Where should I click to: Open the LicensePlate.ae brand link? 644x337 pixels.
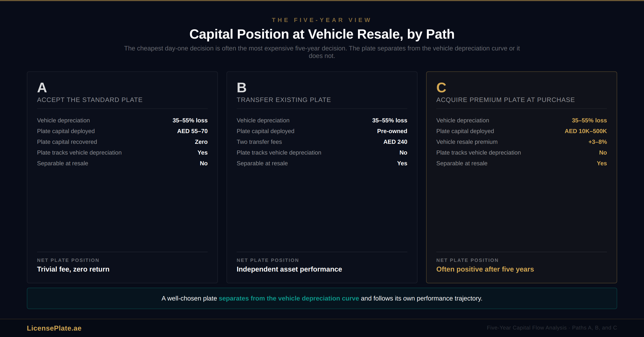(x=54, y=328)
